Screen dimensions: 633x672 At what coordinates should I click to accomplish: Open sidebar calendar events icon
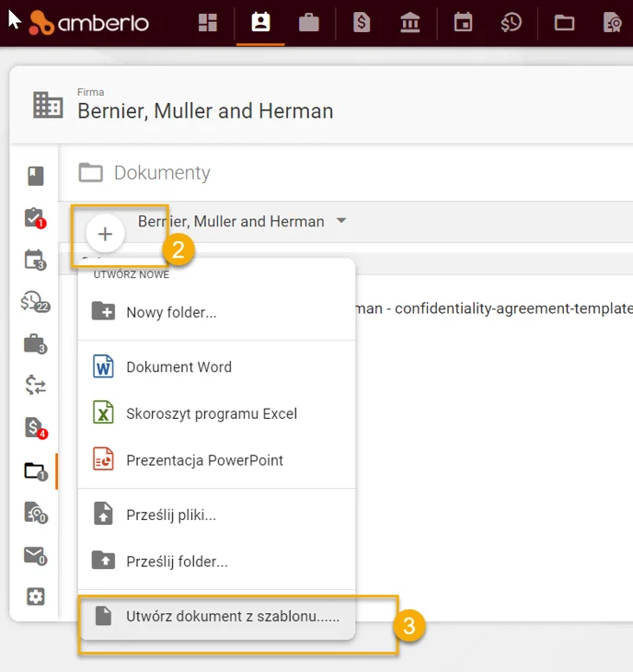pos(35,261)
